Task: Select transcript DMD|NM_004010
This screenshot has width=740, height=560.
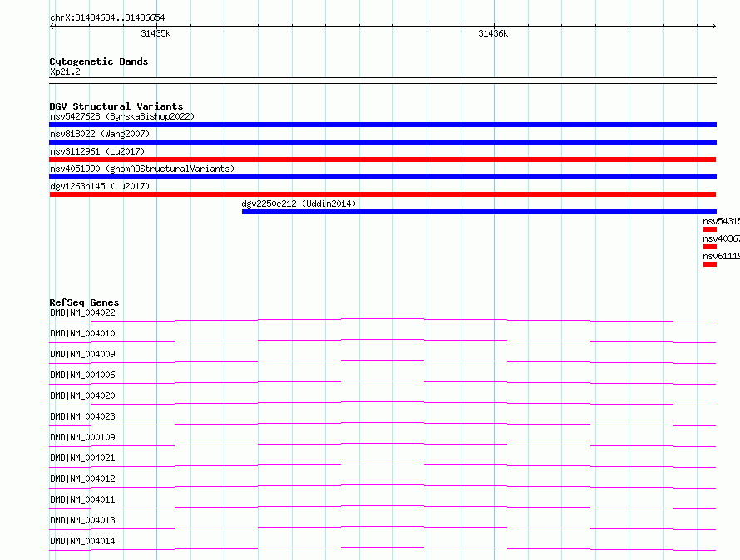Action: (82, 333)
